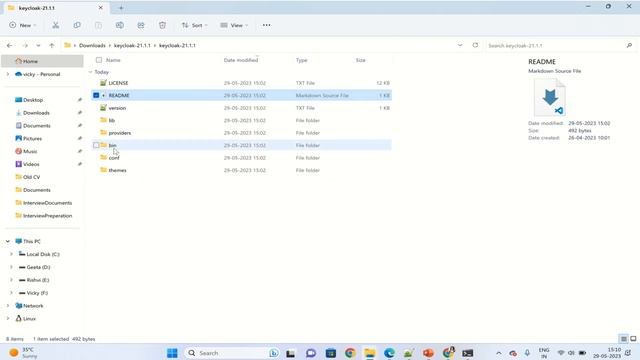Open Pictures in Quick access

(x=32, y=138)
